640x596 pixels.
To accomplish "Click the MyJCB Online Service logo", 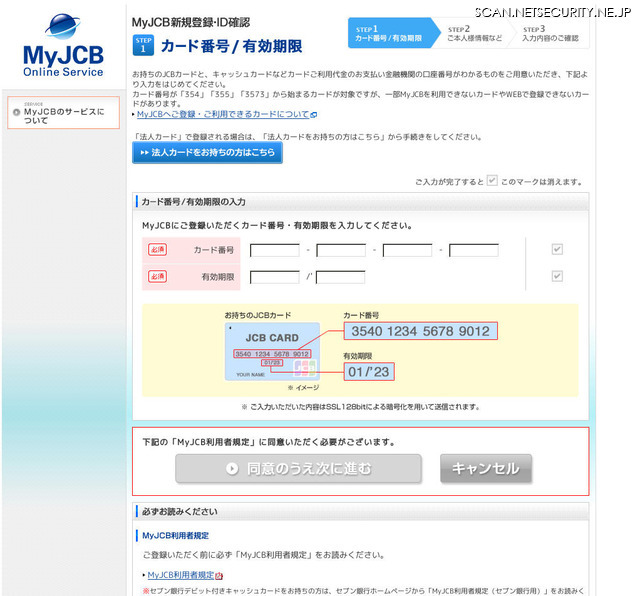I will (63, 45).
